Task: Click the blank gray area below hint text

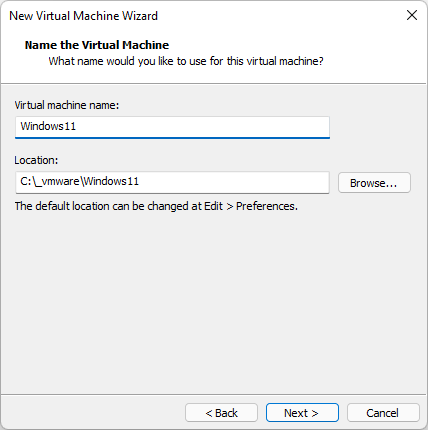Action: [213, 300]
